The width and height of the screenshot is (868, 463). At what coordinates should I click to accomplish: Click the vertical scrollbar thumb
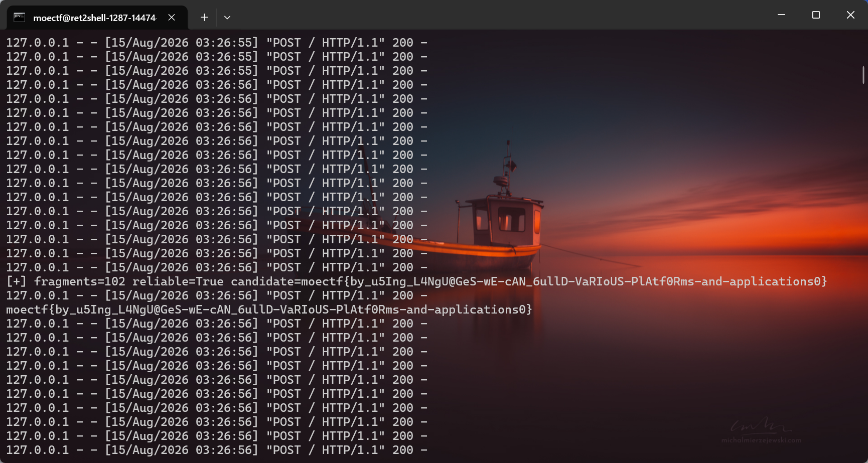click(x=863, y=75)
